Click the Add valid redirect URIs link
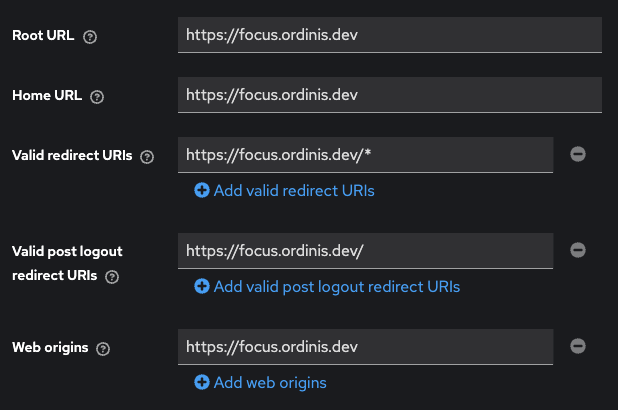The image size is (618, 410). pyautogui.click(x=294, y=190)
